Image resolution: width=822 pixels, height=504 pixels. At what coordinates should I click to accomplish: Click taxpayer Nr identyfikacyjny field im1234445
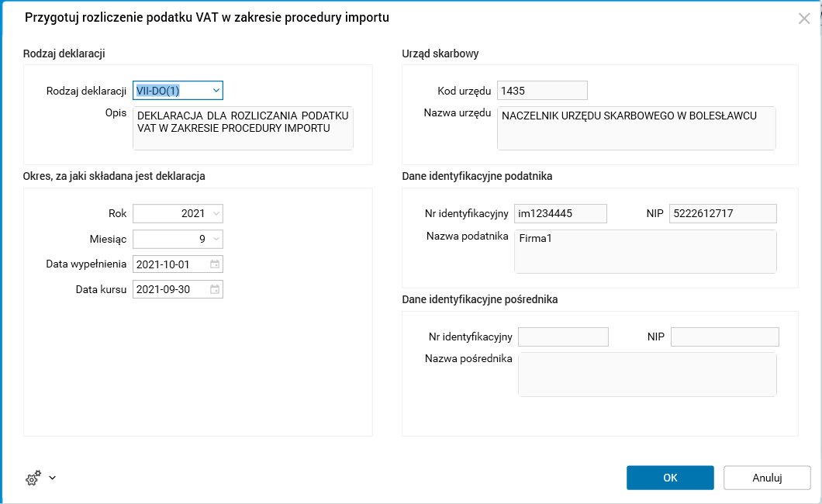(561, 214)
